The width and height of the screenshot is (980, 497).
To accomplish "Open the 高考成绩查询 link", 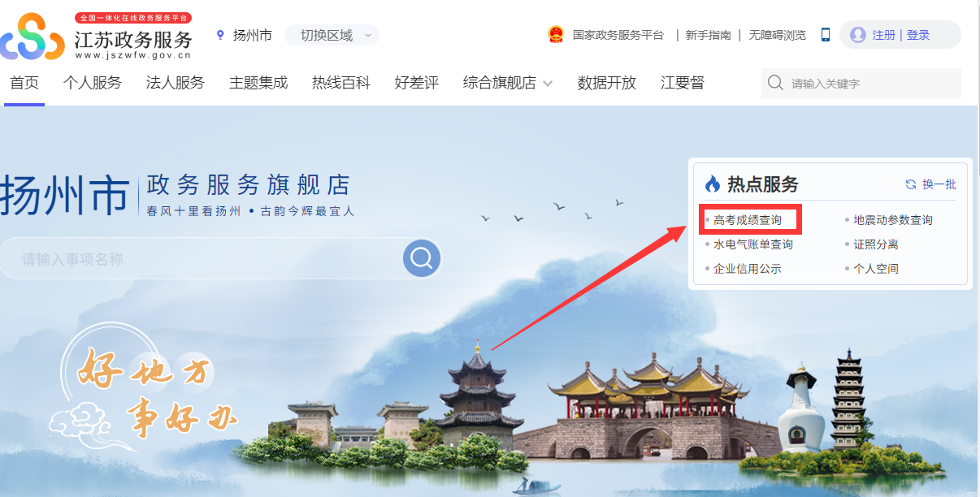I will [x=748, y=220].
